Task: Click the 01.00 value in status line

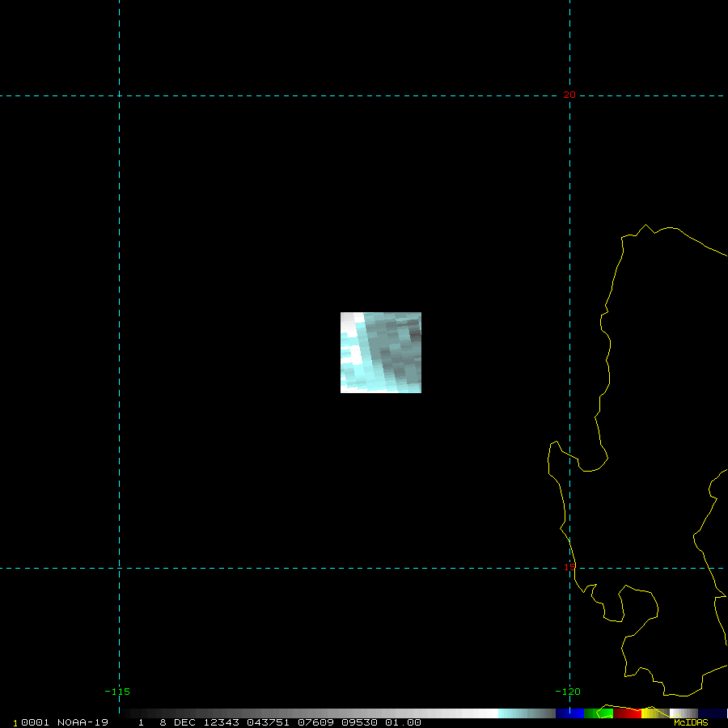Action: (x=403, y=722)
